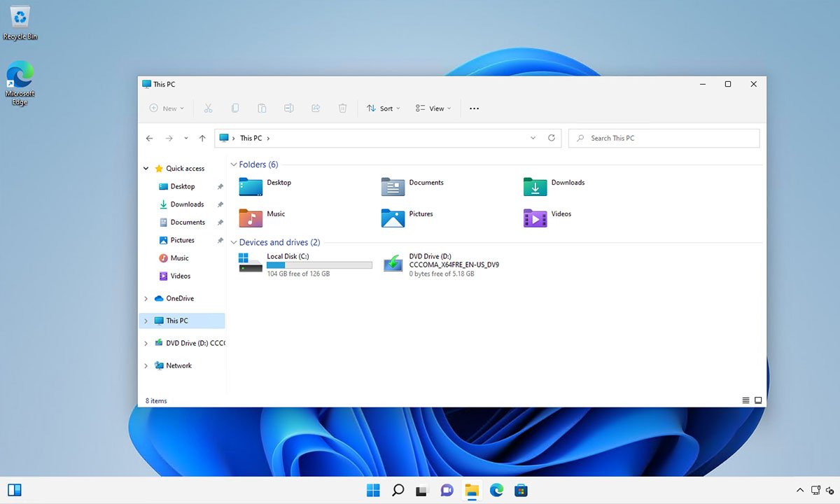Open Microsoft Store from the taskbar

click(521, 490)
